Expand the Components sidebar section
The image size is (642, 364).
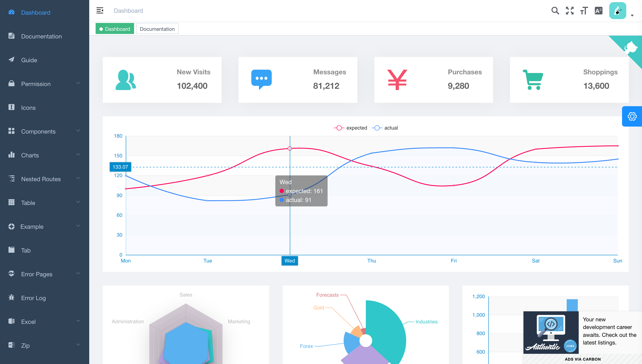coord(44,131)
